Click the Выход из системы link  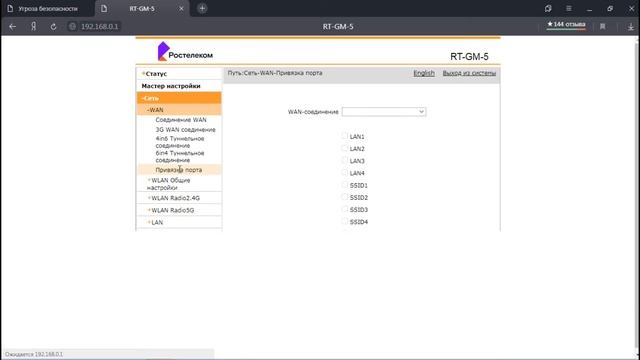[469, 73]
